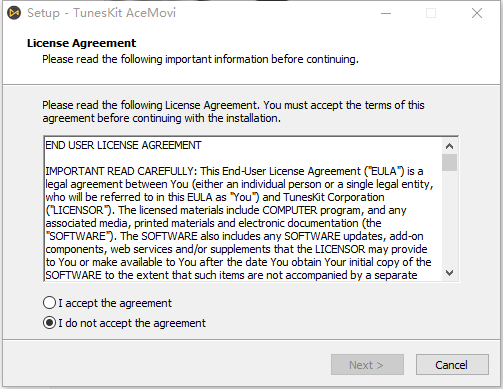The image size is (503, 389).
Task: Close the TunesKit AceMovi setup dialog
Action: tap(477, 13)
